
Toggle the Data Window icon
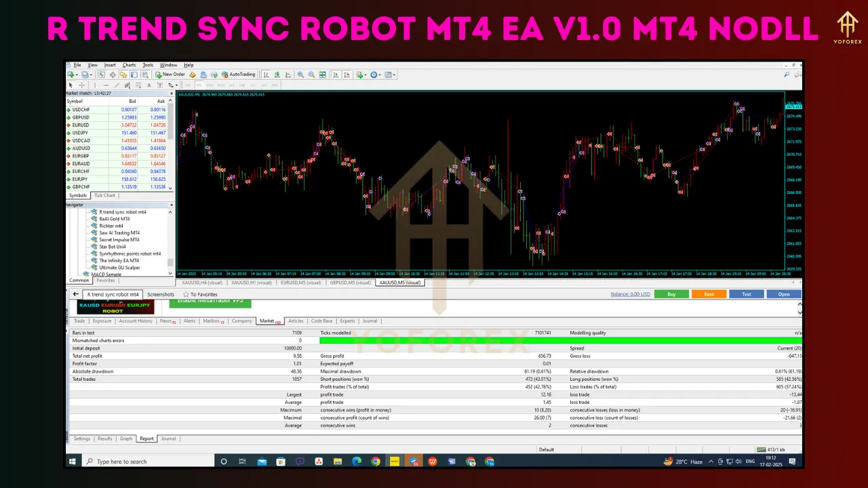tap(113, 75)
